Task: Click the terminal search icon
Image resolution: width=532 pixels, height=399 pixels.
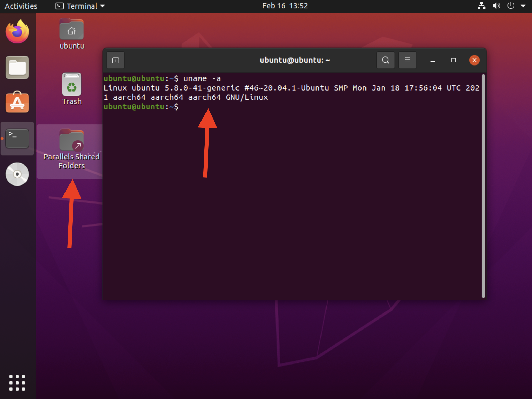Action: (385, 60)
